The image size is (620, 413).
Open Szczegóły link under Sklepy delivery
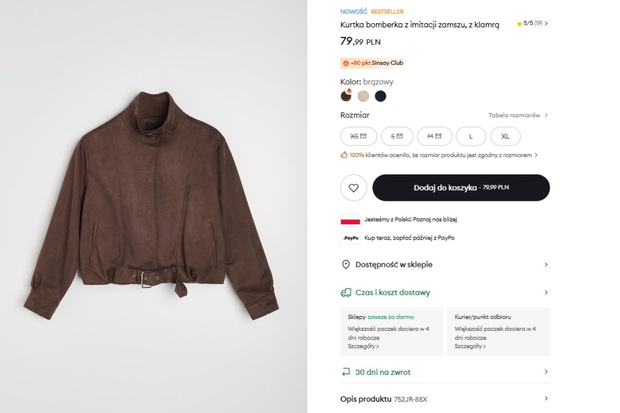tap(363, 347)
